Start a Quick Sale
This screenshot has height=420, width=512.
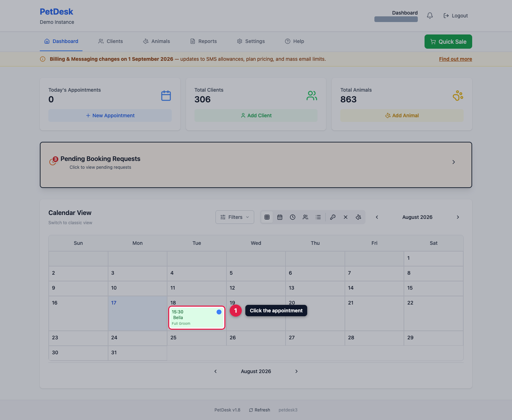coord(448,42)
